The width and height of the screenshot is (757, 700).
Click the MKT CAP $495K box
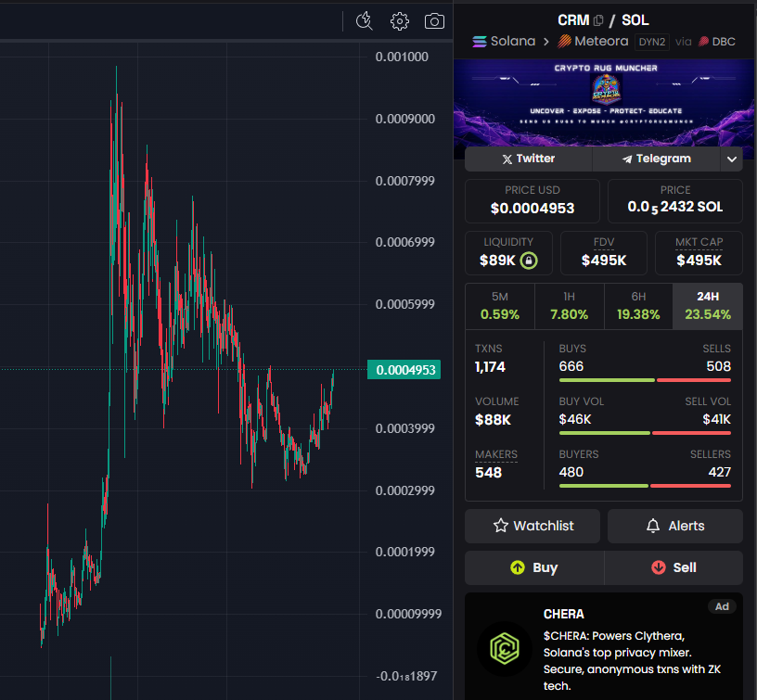coord(699,253)
